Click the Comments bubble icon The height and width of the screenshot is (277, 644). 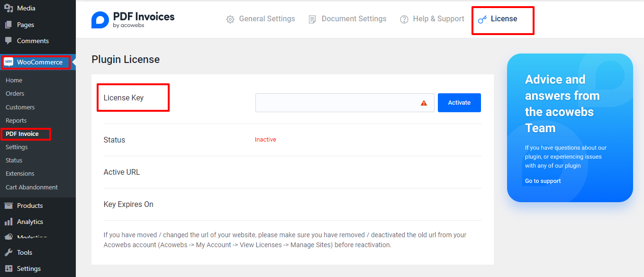click(9, 41)
